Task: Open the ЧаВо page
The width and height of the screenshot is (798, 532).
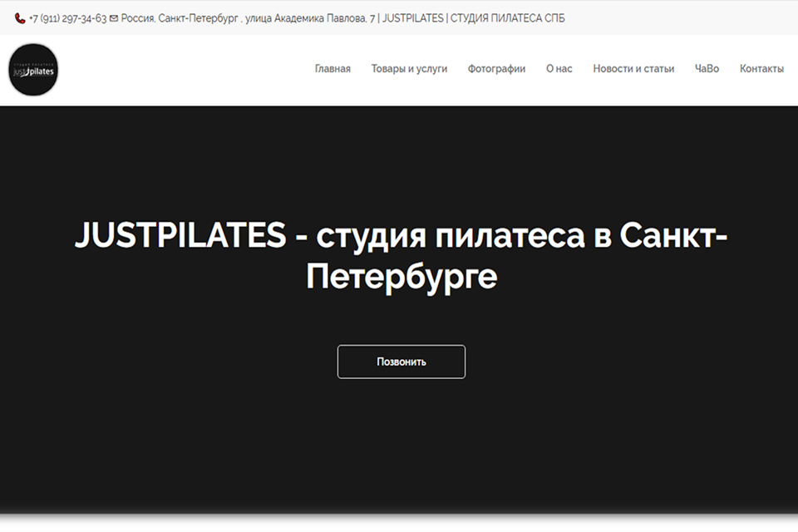Action: [707, 69]
